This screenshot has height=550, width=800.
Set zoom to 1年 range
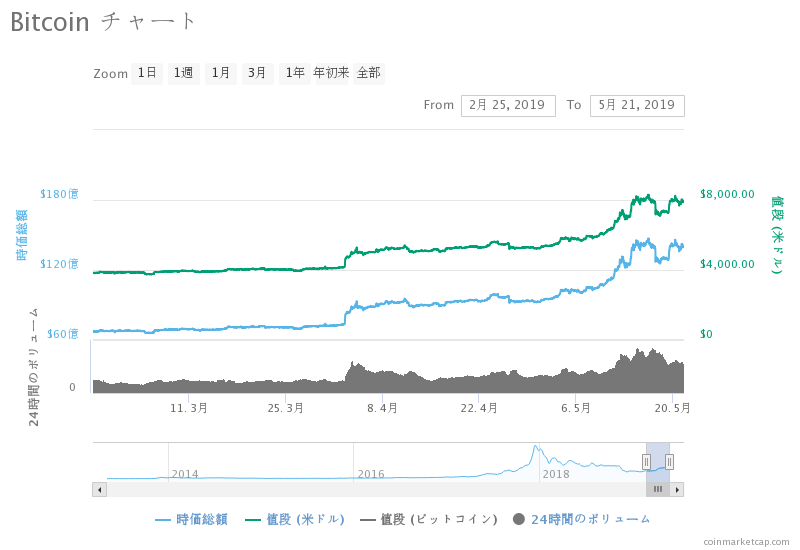click(x=295, y=73)
